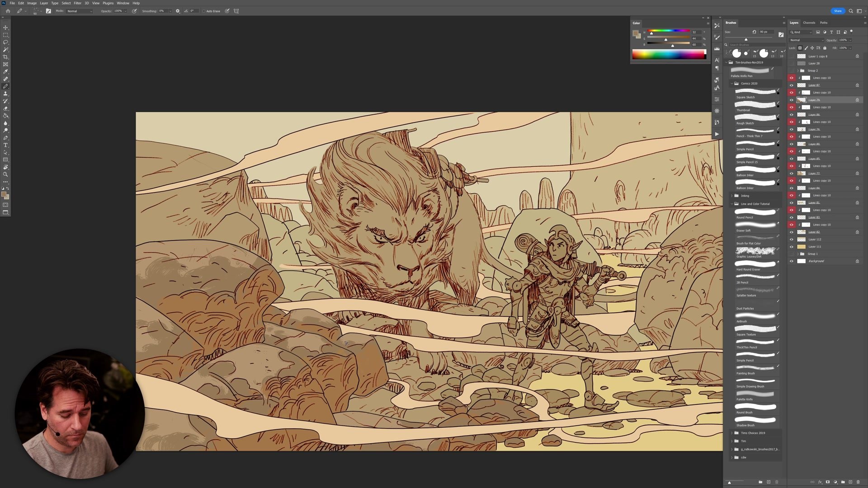Select the Paint Bucket tool
Viewport: 868px width, 488px height.
pyautogui.click(x=5, y=116)
